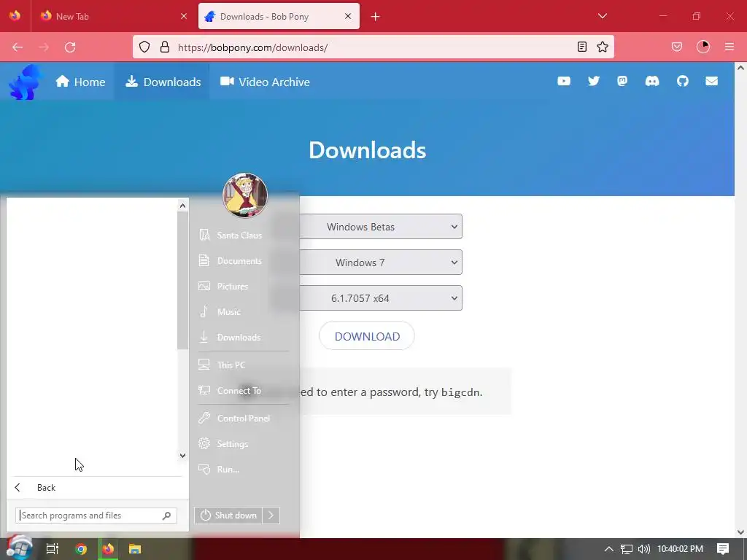This screenshot has width=747, height=560.
Task: Click the DOWNLOAD button
Action: [367, 336]
